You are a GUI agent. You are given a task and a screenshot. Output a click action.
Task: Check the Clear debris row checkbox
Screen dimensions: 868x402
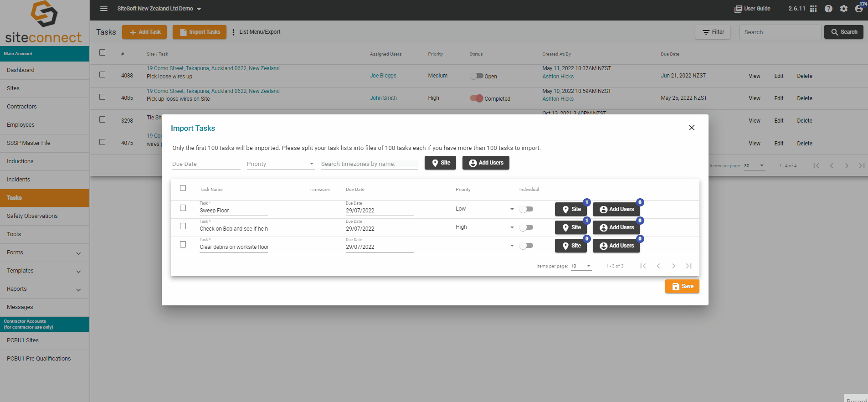(183, 244)
